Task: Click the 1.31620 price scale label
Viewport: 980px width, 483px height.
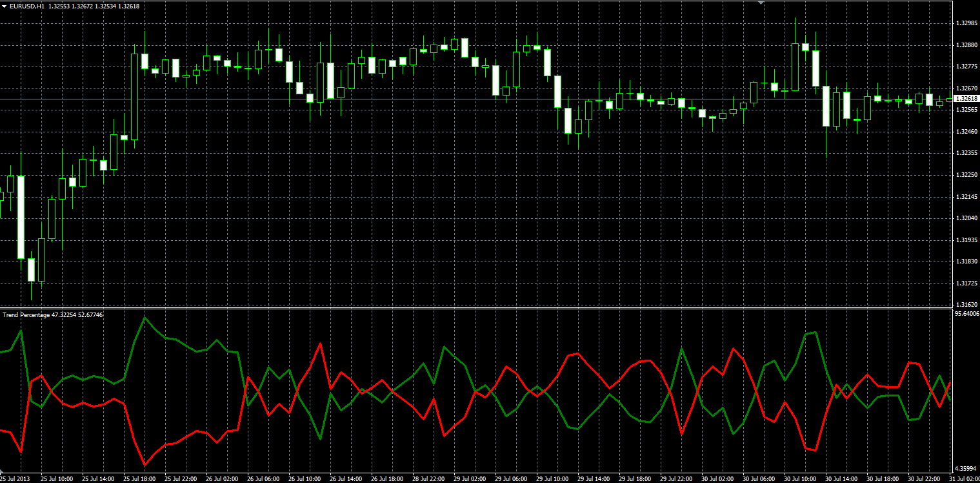Action: pos(965,303)
